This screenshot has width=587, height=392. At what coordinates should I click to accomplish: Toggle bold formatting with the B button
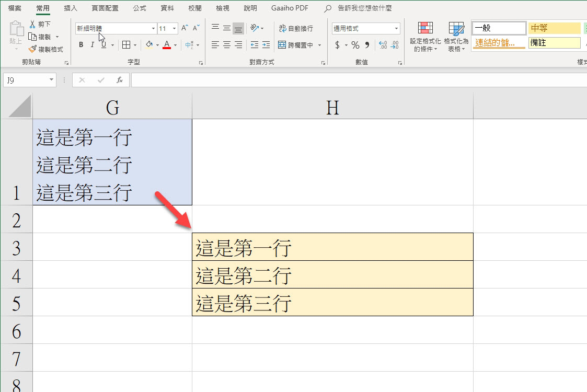tap(80, 45)
